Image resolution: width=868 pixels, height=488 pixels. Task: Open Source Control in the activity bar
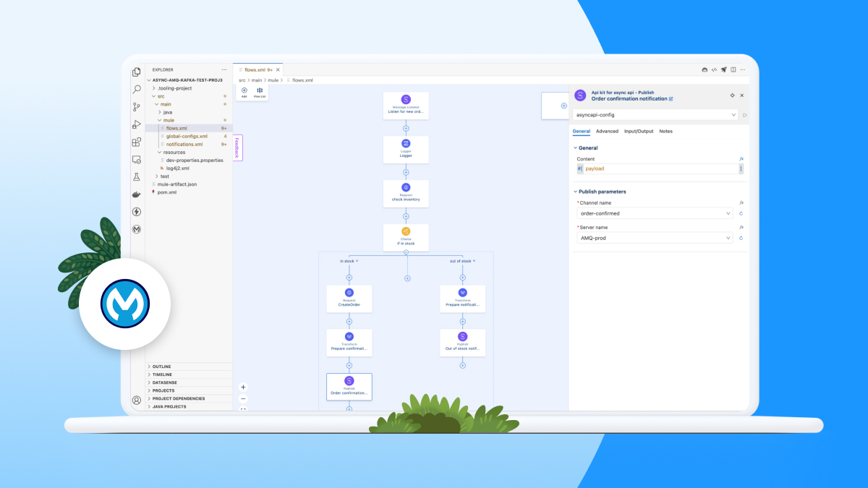pyautogui.click(x=136, y=106)
